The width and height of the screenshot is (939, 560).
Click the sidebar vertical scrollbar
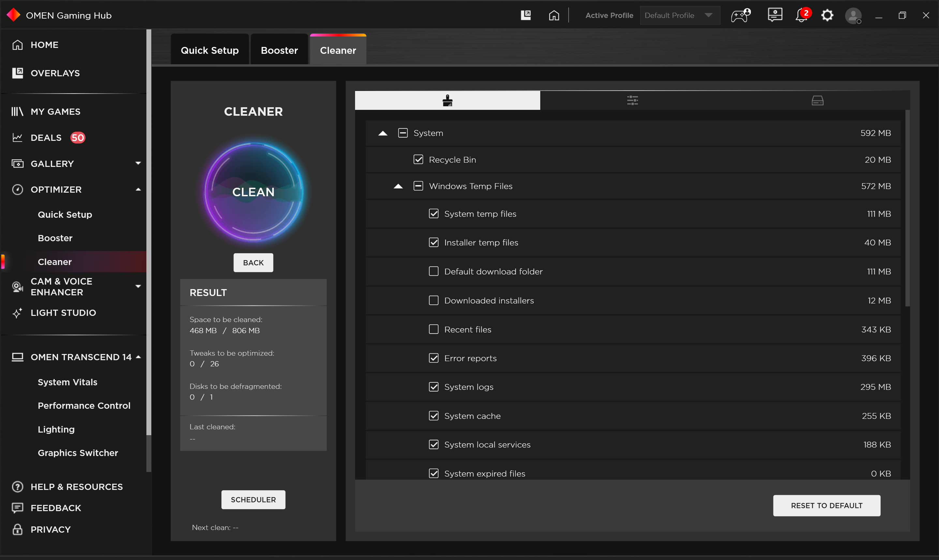[x=149, y=232]
